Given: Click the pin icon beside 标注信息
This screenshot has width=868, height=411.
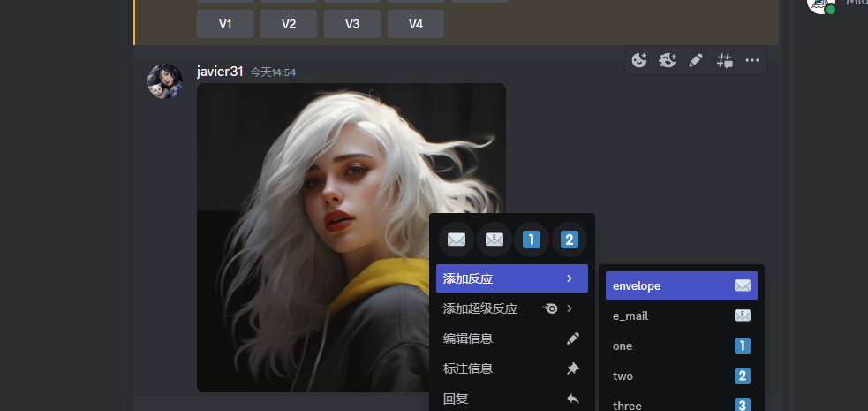Looking at the screenshot, I should (x=573, y=369).
